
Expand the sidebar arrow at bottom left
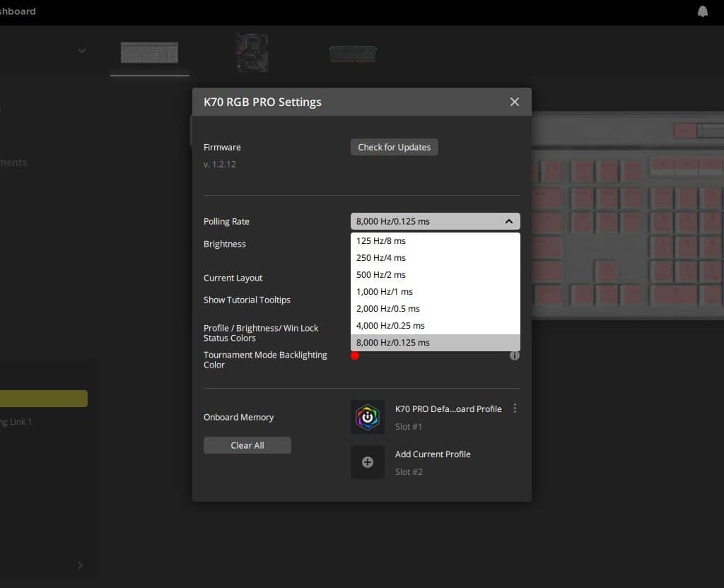point(80,565)
